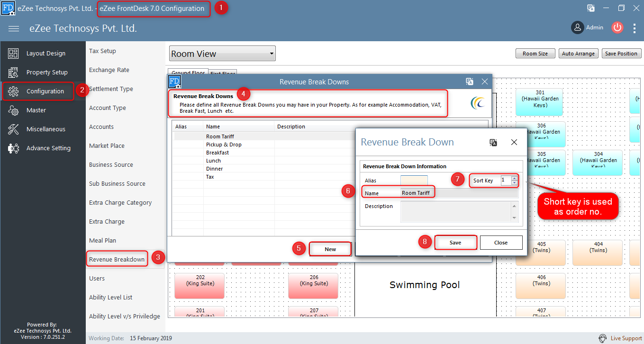Click the Auto Arrange button
The width and height of the screenshot is (644, 344).
(578, 54)
